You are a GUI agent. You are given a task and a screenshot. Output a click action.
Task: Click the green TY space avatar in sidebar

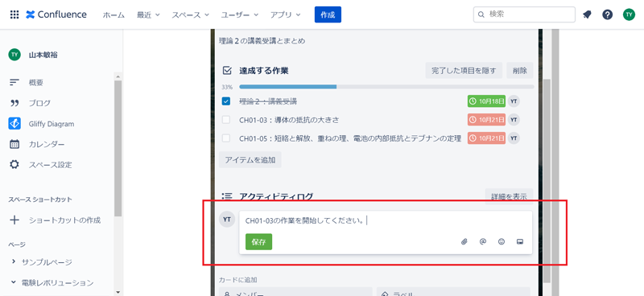point(14,55)
